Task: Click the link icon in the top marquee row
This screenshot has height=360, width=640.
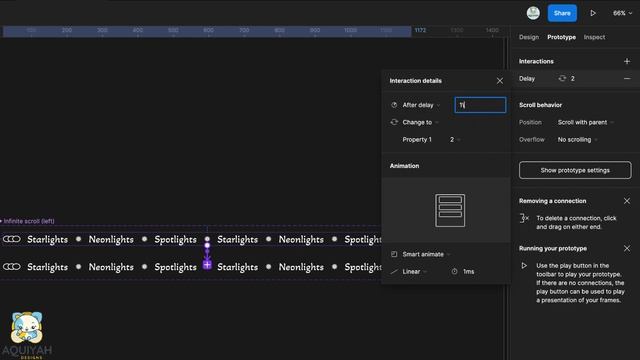Action: click(x=11, y=239)
